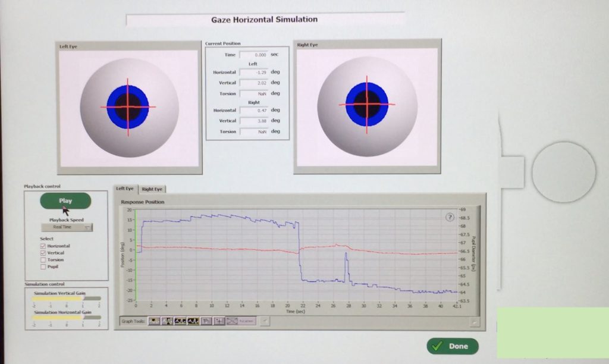Select the second waveform scaling icon
This screenshot has height=364, width=609.
coord(194,321)
